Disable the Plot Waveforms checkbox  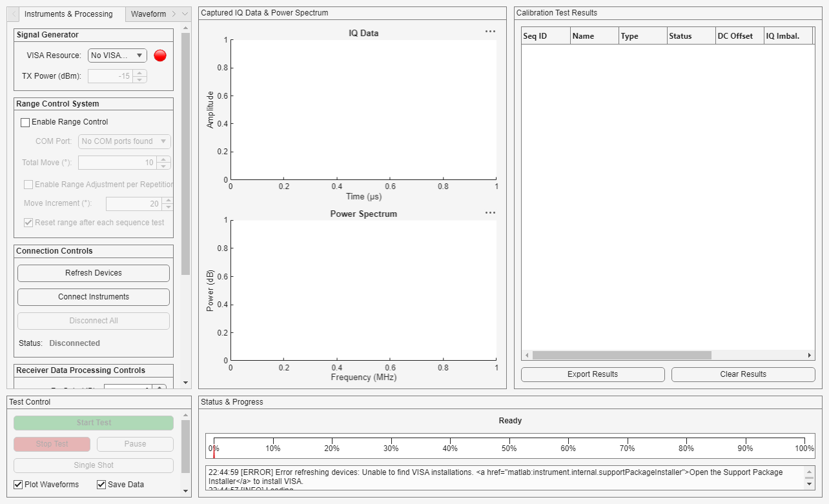(16, 485)
